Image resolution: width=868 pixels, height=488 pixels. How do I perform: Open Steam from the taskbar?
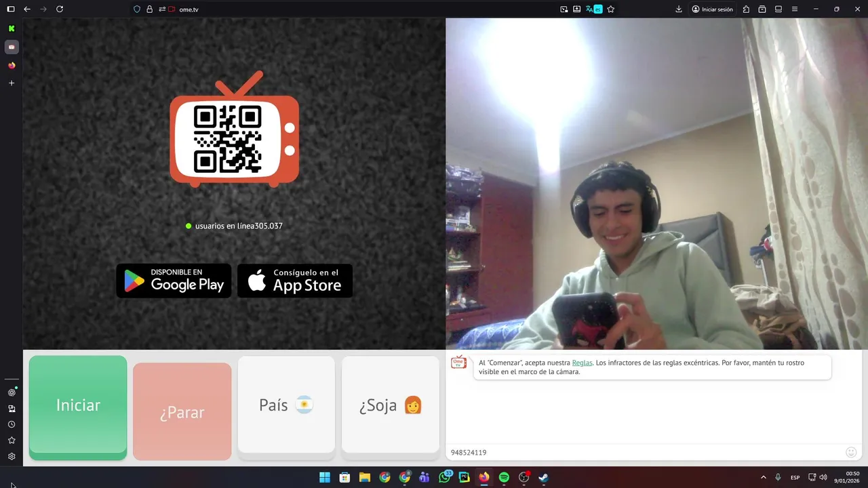544,477
